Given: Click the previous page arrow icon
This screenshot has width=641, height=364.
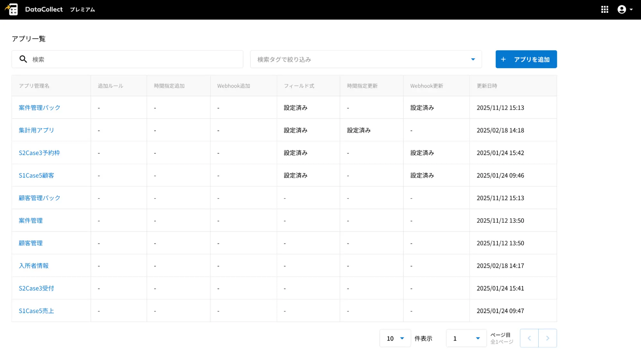Looking at the screenshot, I should click(x=529, y=338).
